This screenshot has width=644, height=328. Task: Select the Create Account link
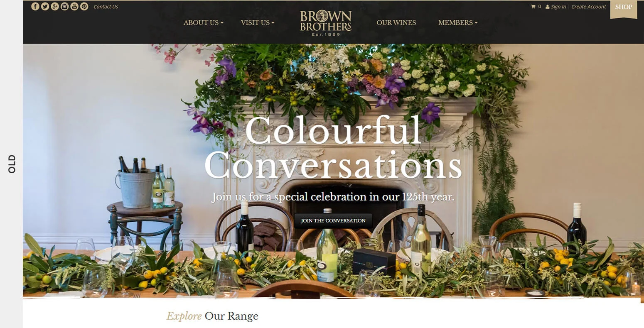tap(588, 7)
